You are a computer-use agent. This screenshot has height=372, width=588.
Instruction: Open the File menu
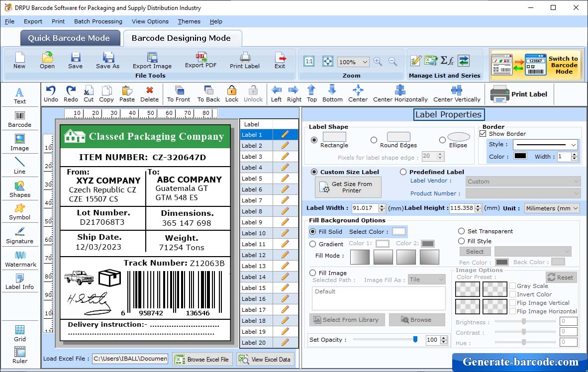pos(9,21)
